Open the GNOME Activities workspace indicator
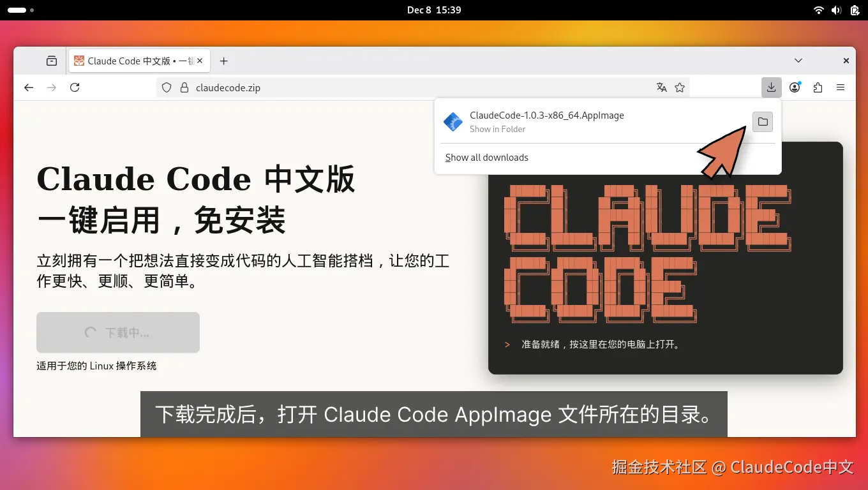Image resolution: width=868 pixels, height=490 pixels. tap(21, 10)
